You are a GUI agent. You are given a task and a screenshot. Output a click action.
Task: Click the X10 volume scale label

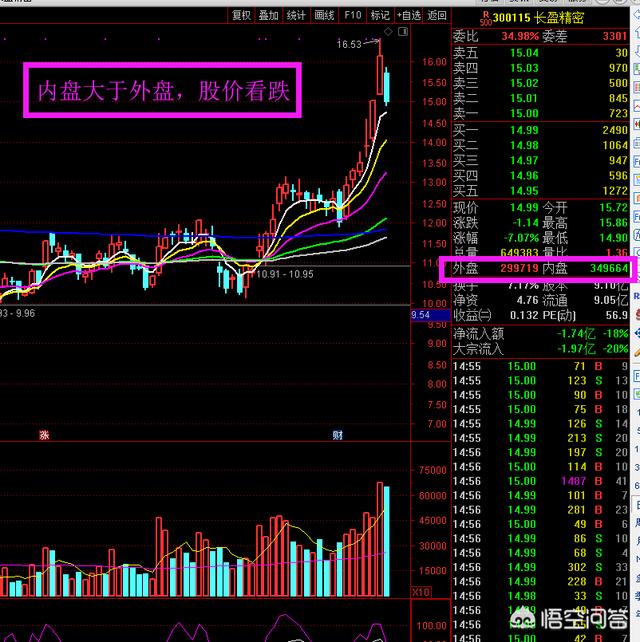click(x=421, y=592)
